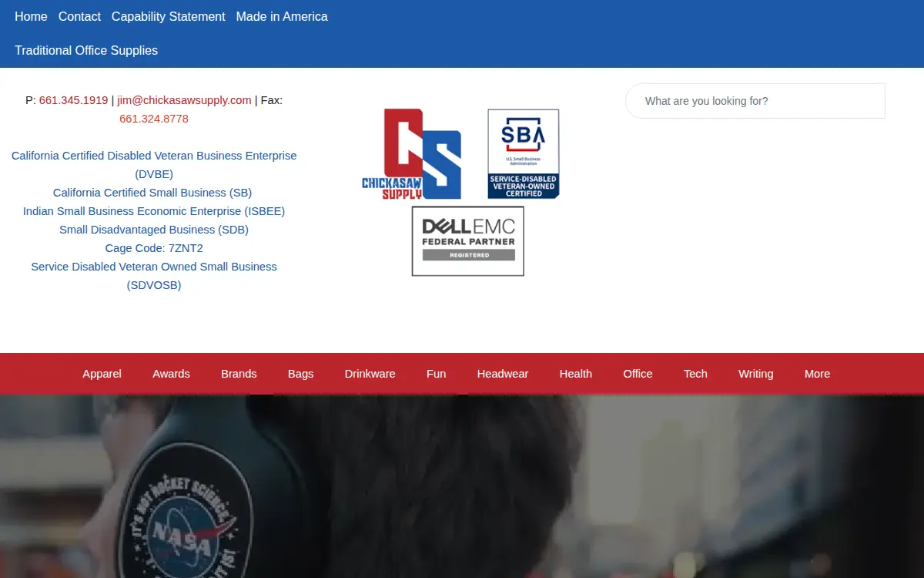
Task: Open the More category menu
Action: [x=818, y=374]
